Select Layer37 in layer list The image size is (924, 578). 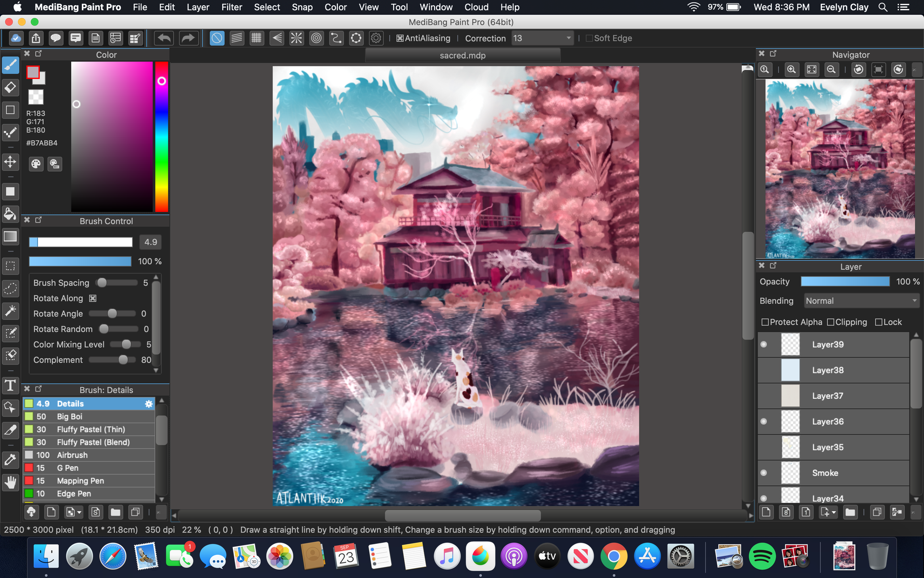[834, 396]
